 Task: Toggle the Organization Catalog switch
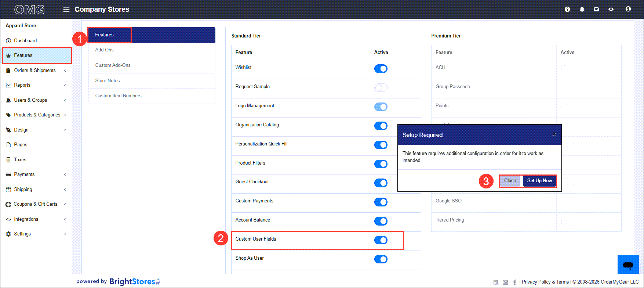click(x=381, y=126)
